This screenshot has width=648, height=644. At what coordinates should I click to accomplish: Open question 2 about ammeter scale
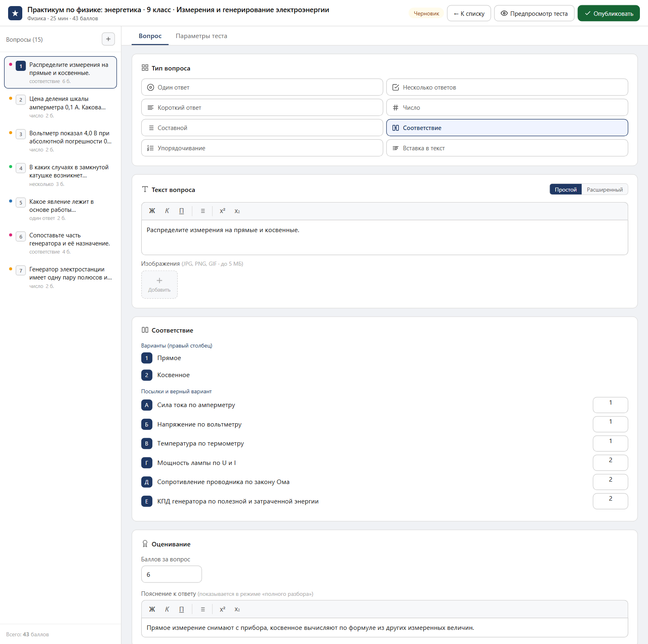tap(60, 107)
